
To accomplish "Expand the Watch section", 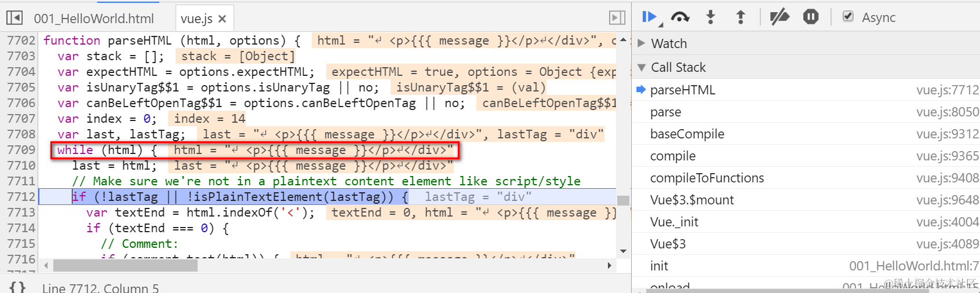I will tap(641, 43).
